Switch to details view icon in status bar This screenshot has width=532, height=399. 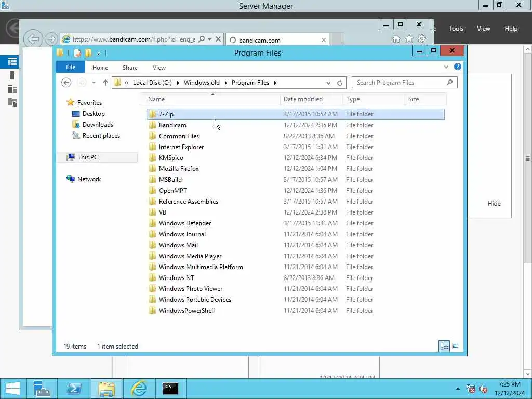(x=444, y=346)
